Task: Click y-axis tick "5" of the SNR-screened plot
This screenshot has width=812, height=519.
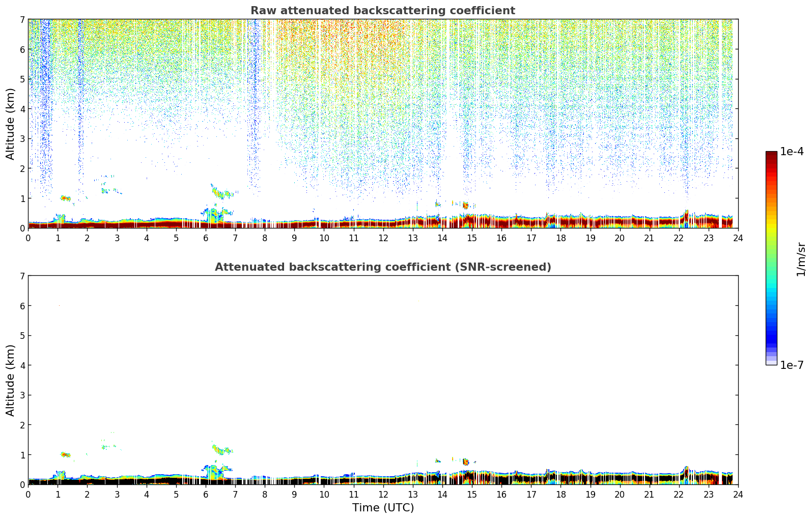Action: click(22, 335)
